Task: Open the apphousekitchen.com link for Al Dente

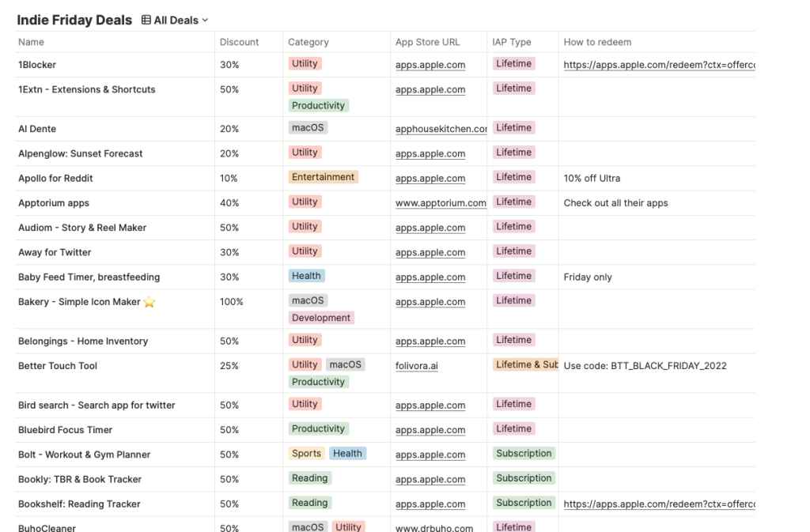Action: (x=441, y=129)
